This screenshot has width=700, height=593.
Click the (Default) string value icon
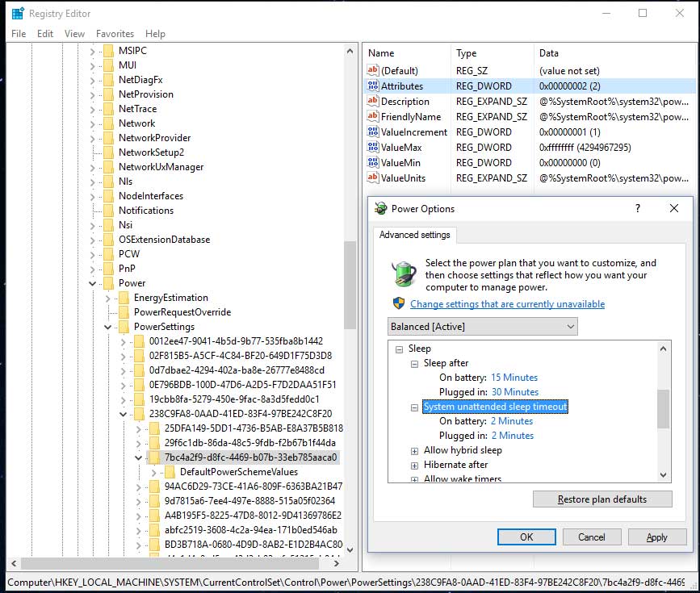(x=373, y=70)
